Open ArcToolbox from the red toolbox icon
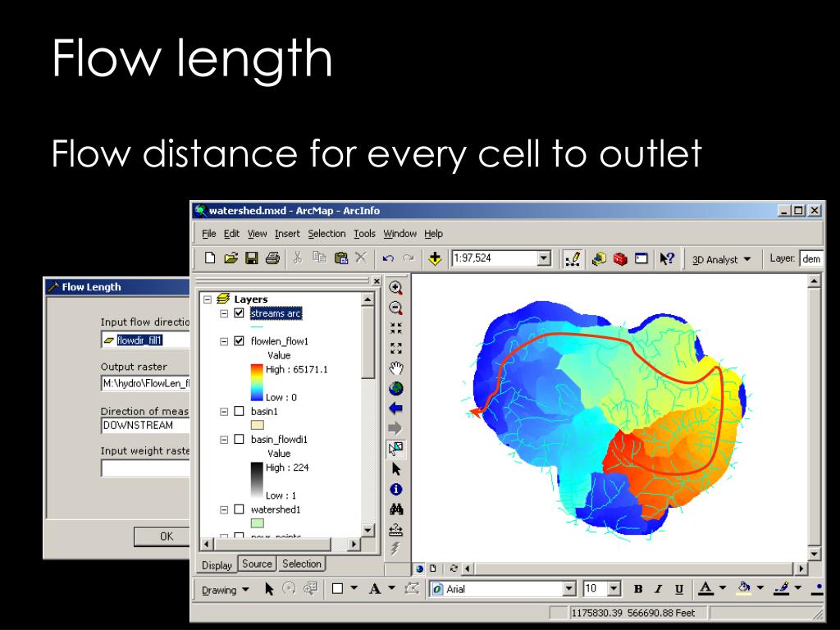The image size is (840, 630). 620,258
